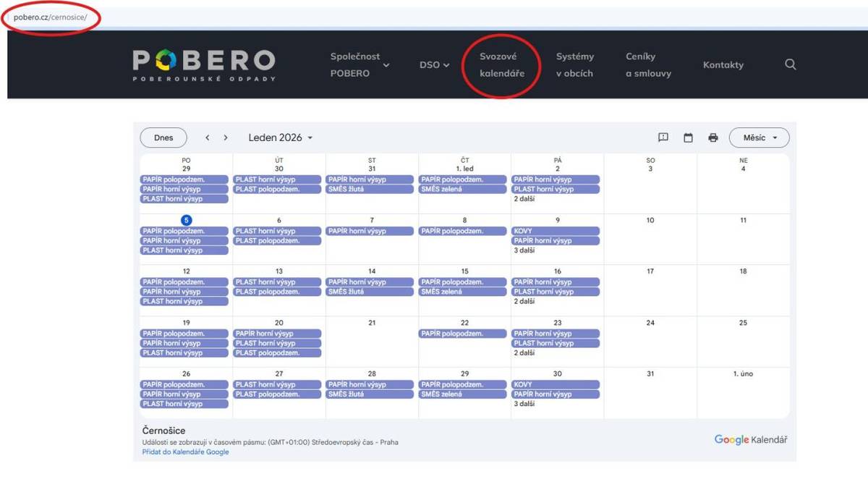Open the Kontakty page link
868x482 pixels.
pos(723,64)
